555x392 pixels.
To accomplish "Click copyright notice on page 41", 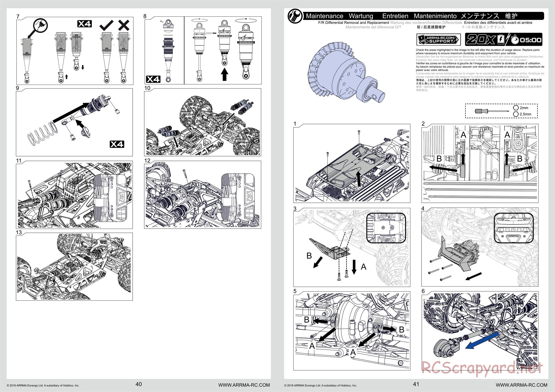I will (321, 386).
